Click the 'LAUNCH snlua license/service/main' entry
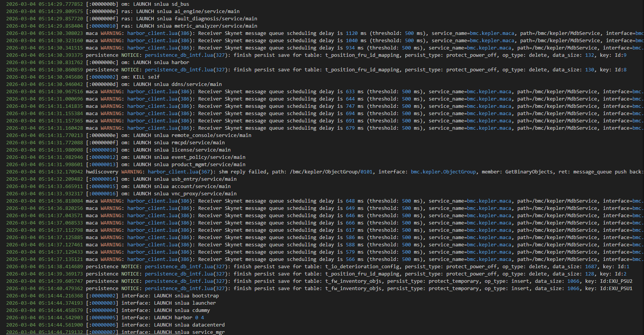The image size is (644, 335). click(182, 150)
